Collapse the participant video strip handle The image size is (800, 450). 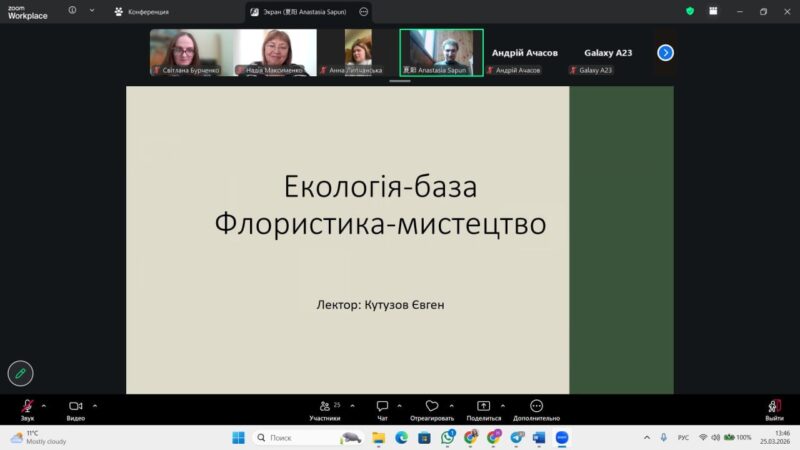400,81
